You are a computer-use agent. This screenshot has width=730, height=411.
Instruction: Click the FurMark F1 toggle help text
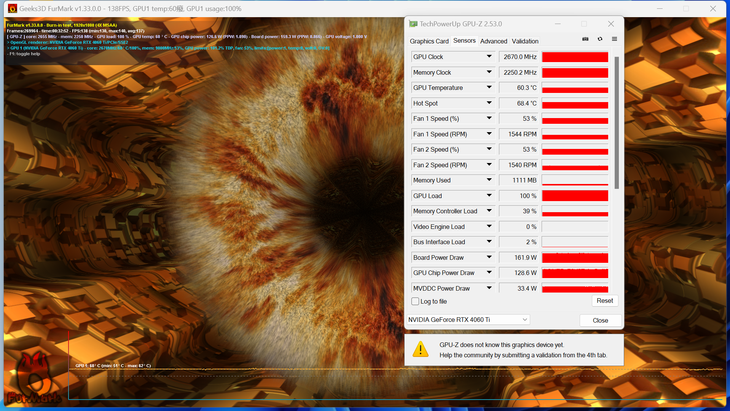[x=24, y=54]
